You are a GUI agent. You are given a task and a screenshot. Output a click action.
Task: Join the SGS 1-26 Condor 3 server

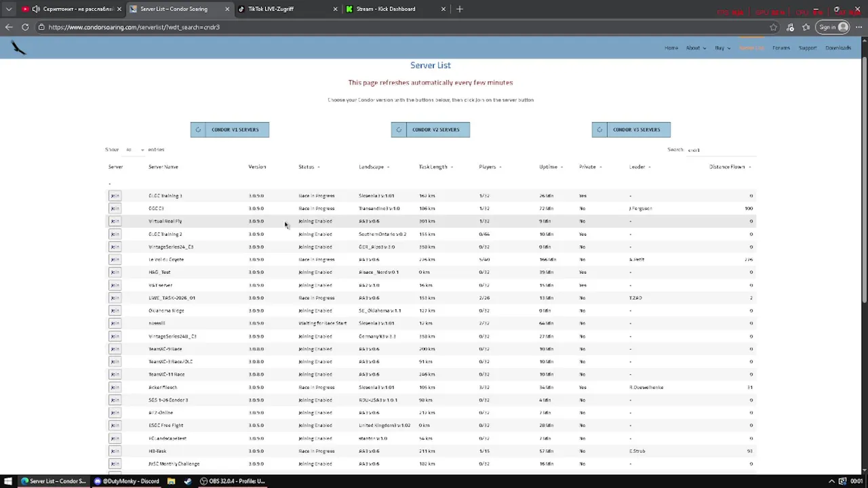click(x=115, y=400)
